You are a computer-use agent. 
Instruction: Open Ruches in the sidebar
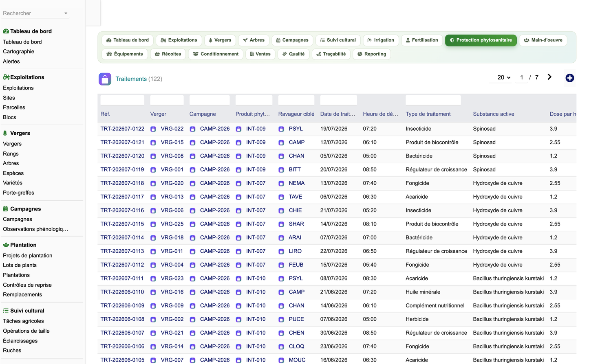point(12,351)
